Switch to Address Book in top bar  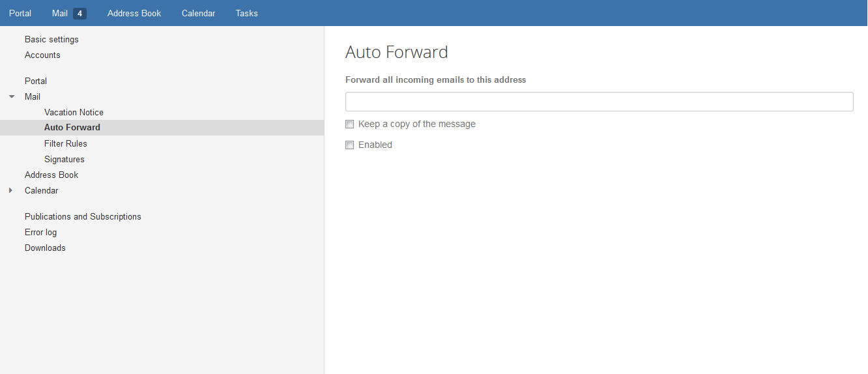(134, 13)
